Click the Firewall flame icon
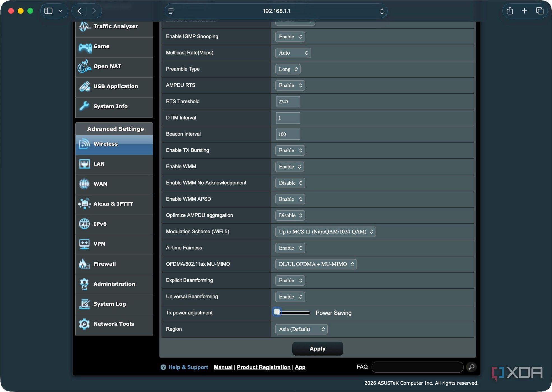552x392 pixels. [x=84, y=264]
